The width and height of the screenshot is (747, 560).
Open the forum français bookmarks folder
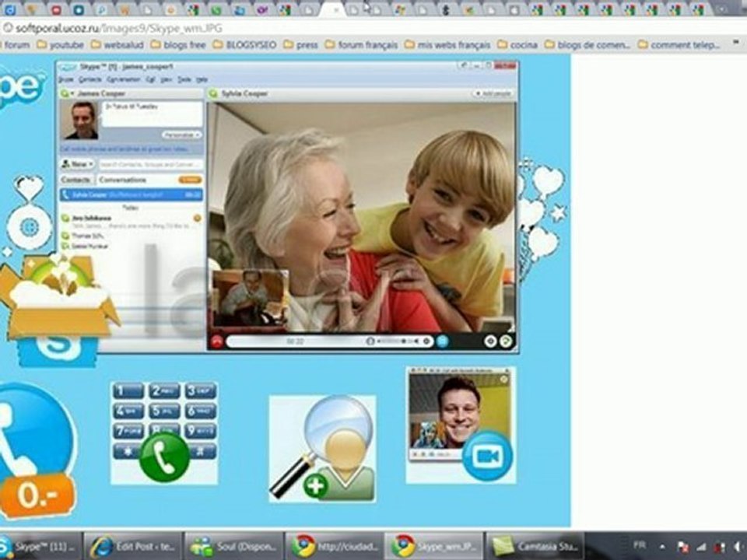pos(361,45)
